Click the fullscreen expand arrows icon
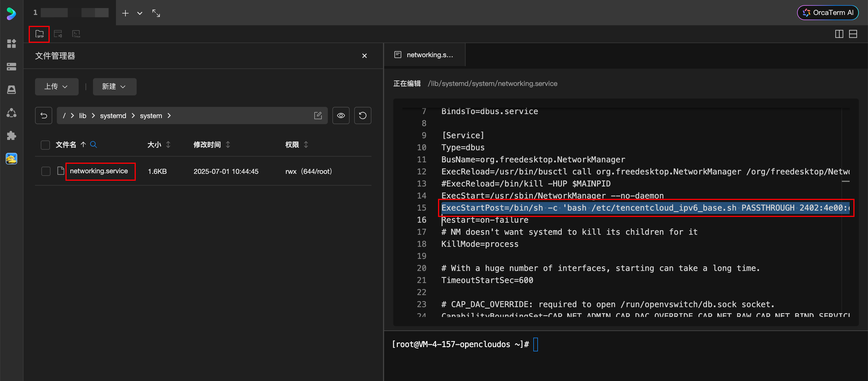Screen dimensions: 868x381 (156, 13)
